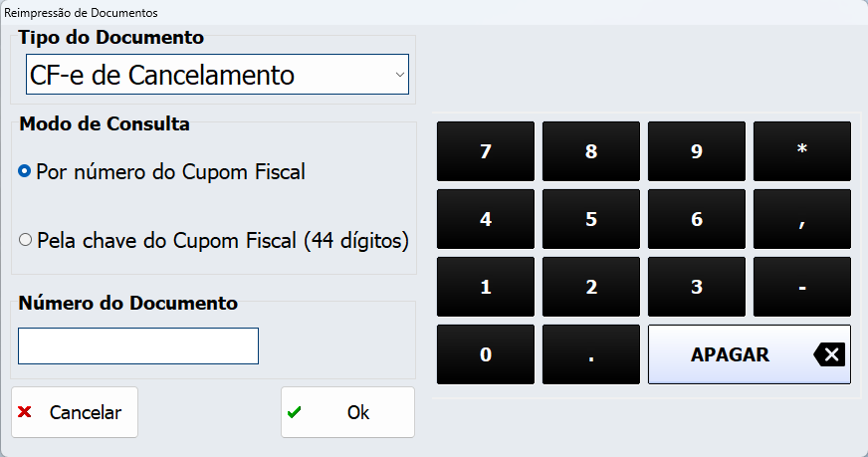Select Pela chave do Cupom Fiscal option
This screenshot has height=457, width=868.
click(x=25, y=240)
